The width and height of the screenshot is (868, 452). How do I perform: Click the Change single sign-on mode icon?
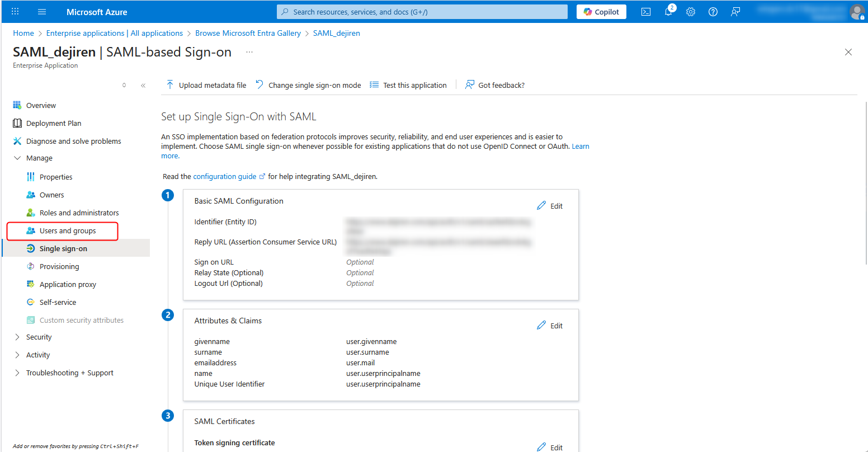tap(260, 84)
